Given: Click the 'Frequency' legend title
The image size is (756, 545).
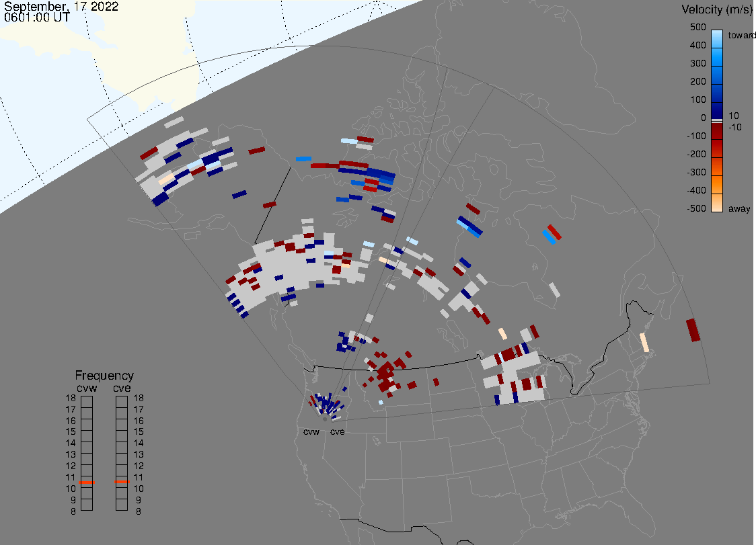Looking at the screenshot, I should coord(104,376).
